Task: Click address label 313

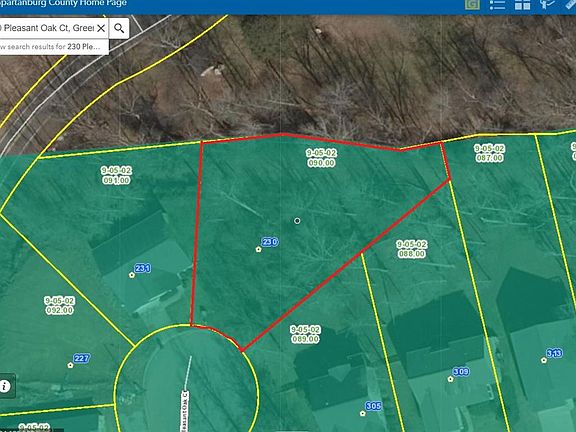Action: pyautogui.click(x=554, y=353)
